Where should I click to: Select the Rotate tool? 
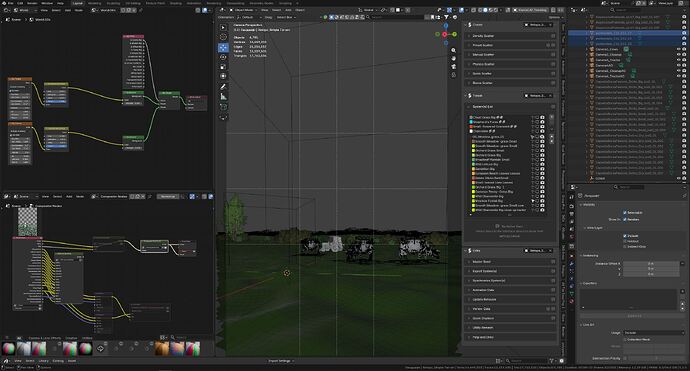[223, 57]
